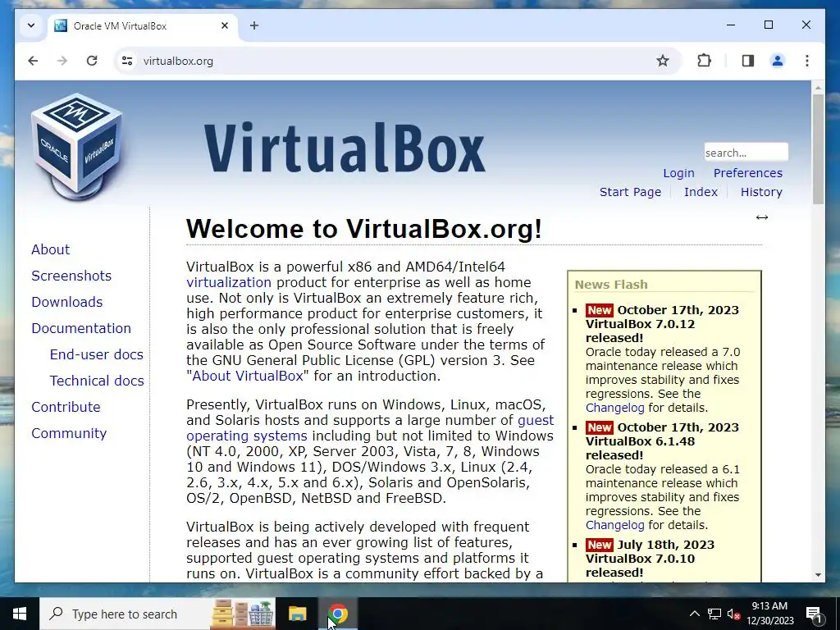Click the VirtualBox 7.0.12 released! headline

click(640, 331)
